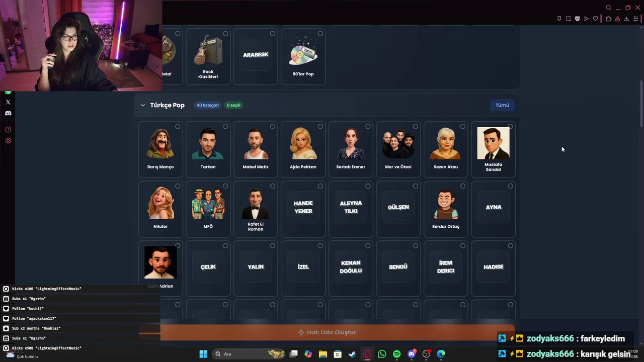Screen dimensions: 644x362
Task: Click the ad blocker shield icon
Action: [577, 19]
